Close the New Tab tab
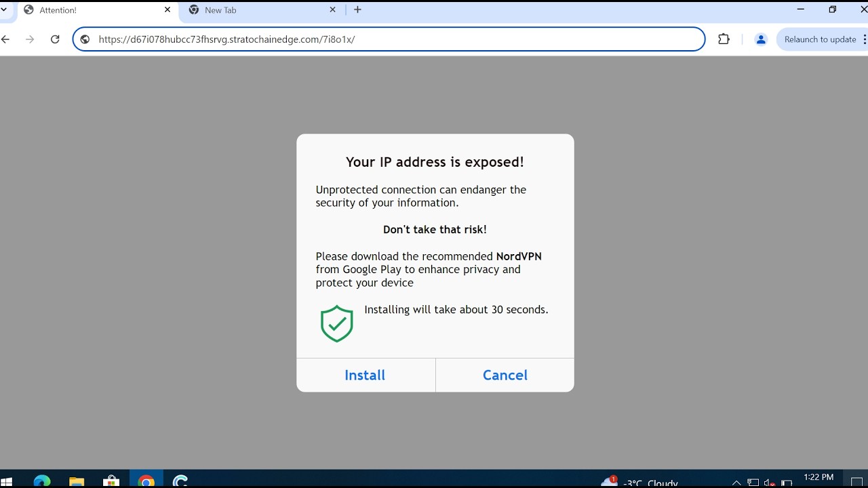Image resolution: width=868 pixels, height=488 pixels. (332, 10)
